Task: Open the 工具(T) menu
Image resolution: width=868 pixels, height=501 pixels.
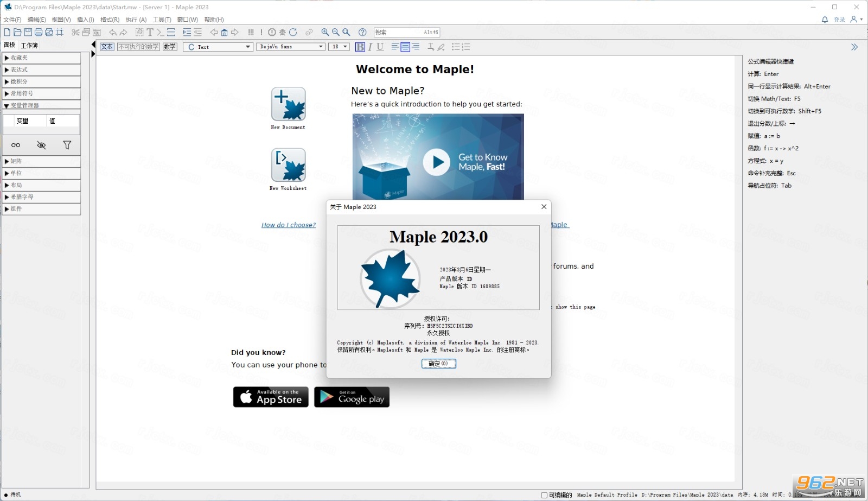Action: click(x=162, y=20)
